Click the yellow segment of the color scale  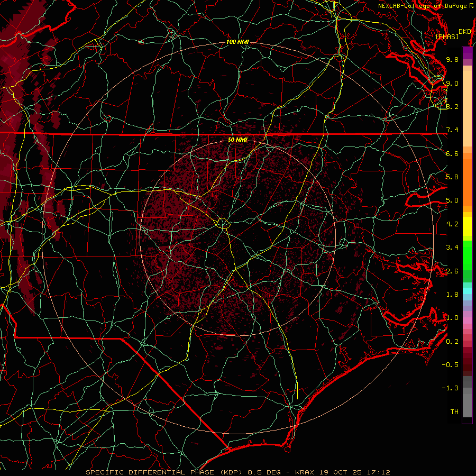(467, 226)
